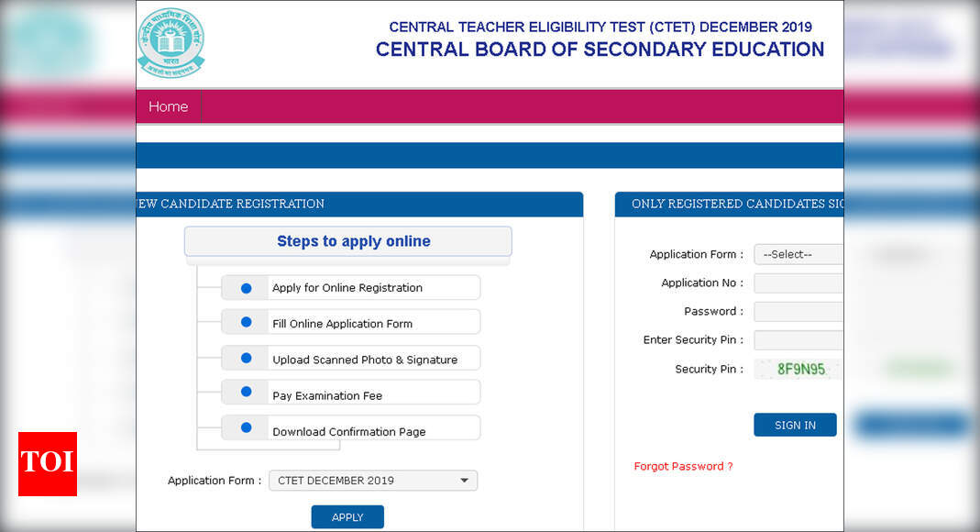Click the bullet beside Apply for Online Registration
Screen dimensions: 980x532
(245, 287)
